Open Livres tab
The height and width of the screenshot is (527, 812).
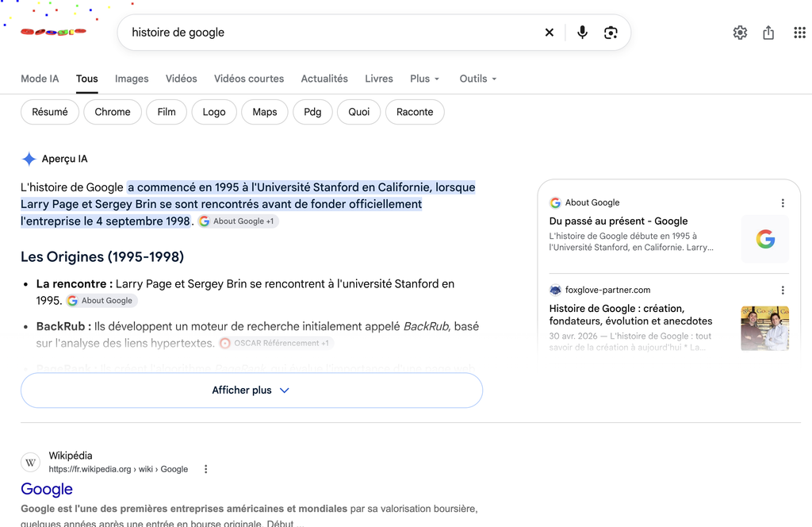coord(379,79)
